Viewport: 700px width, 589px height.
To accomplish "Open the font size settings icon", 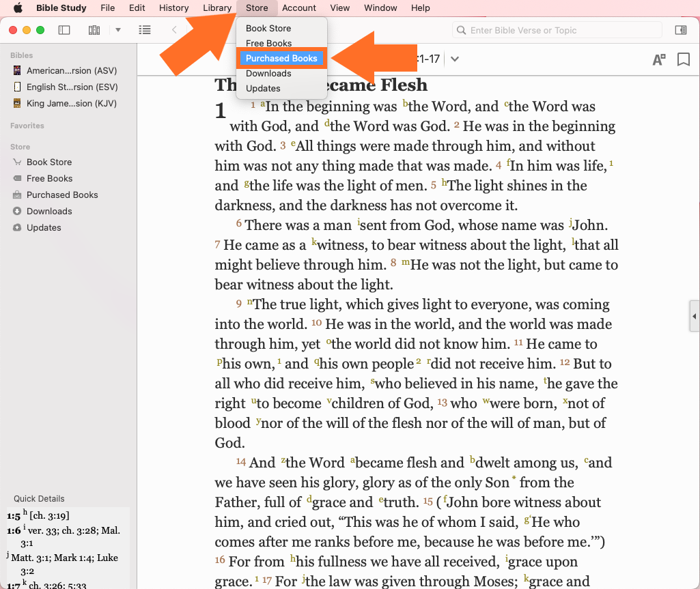I will 658,59.
